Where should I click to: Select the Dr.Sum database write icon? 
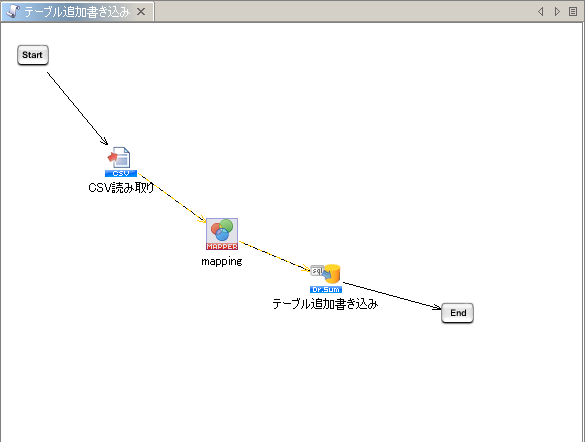(x=326, y=278)
